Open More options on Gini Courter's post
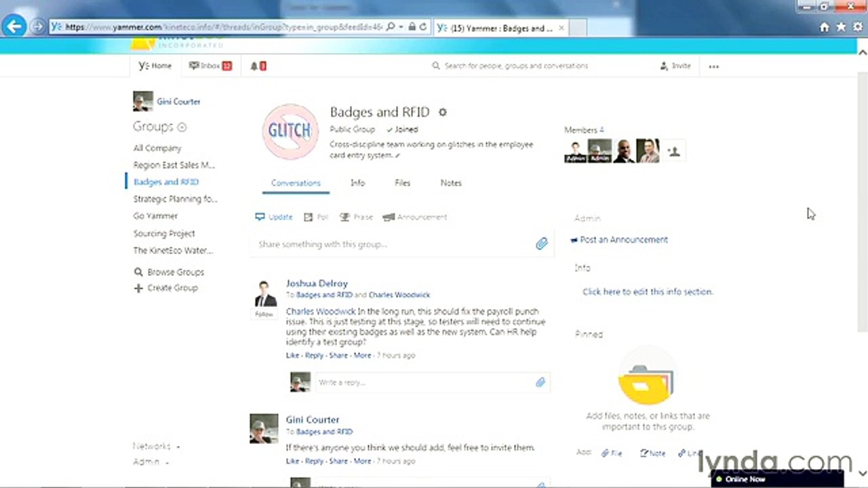868x488 pixels. click(362, 461)
